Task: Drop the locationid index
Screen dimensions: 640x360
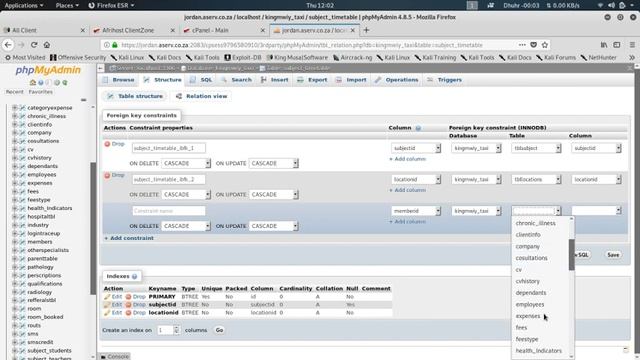Action: click(136, 313)
